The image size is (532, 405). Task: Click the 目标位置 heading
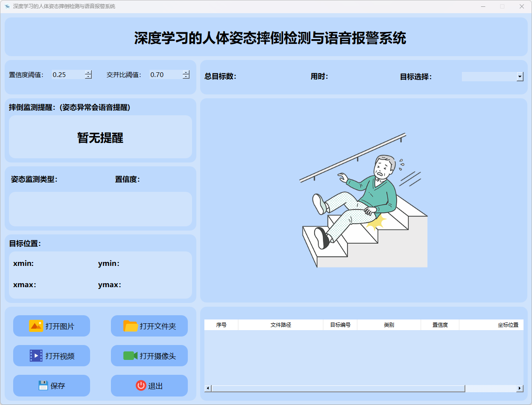25,244
